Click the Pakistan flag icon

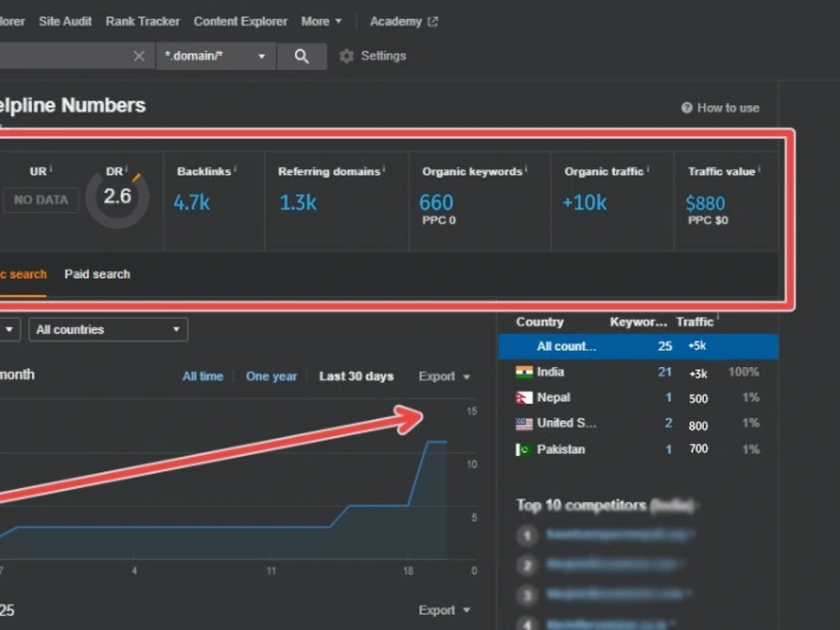(524, 449)
